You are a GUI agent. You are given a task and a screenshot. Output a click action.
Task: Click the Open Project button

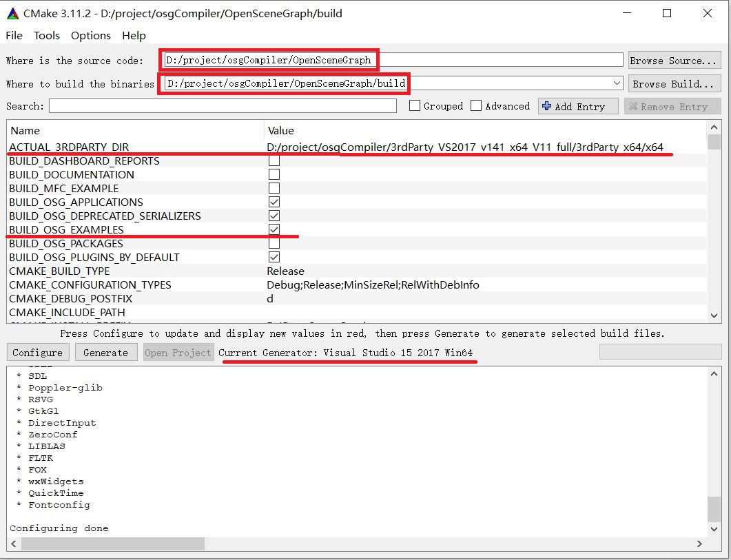[178, 353]
